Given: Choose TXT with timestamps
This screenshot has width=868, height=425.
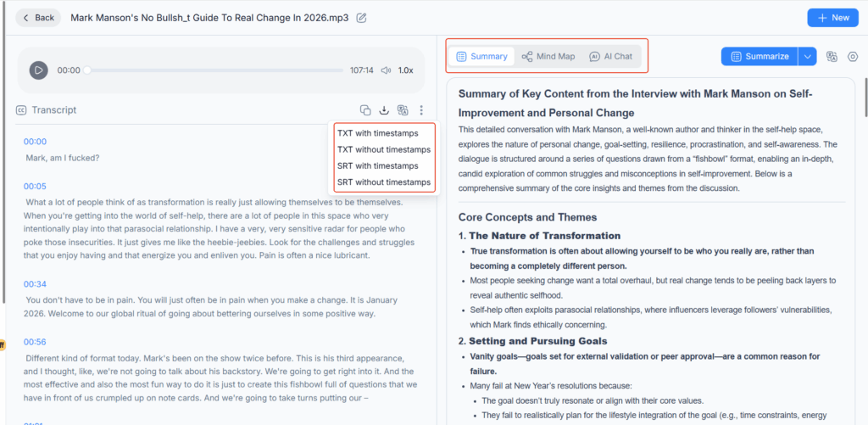Looking at the screenshot, I should pyautogui.click(x=378, y=133).
